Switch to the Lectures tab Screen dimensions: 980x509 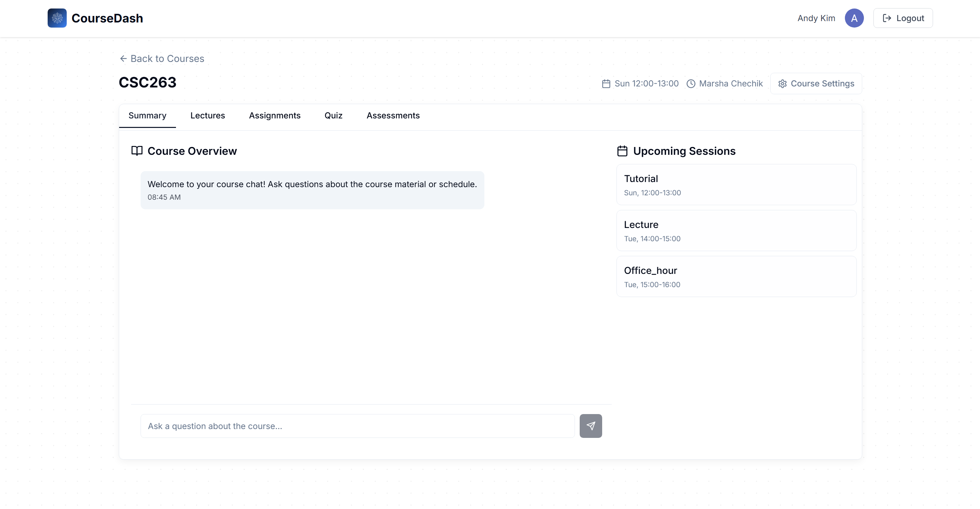(207, 116)
